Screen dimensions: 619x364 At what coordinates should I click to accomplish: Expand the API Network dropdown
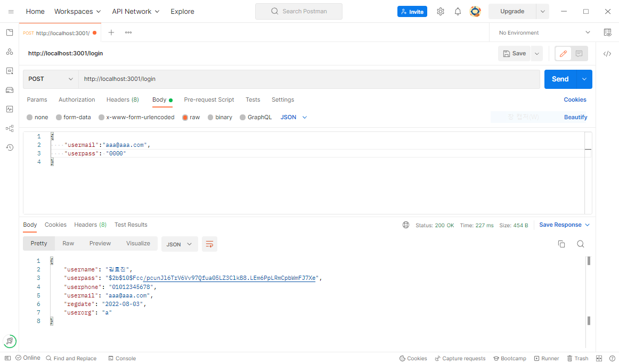pos(135,11)
